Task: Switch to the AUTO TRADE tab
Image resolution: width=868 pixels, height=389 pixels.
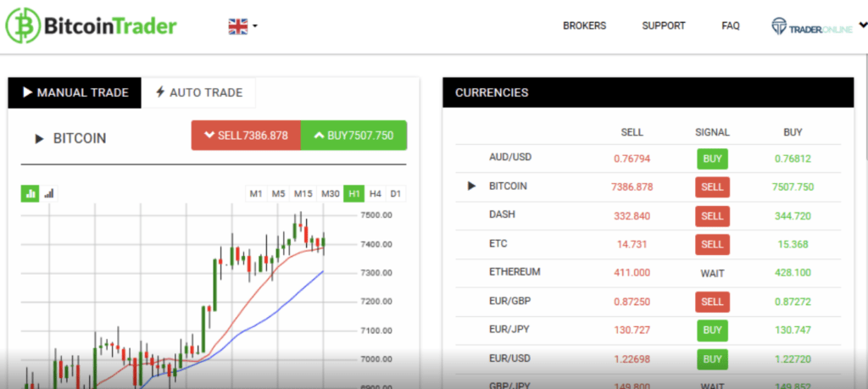Action: (x=198, y=92)
